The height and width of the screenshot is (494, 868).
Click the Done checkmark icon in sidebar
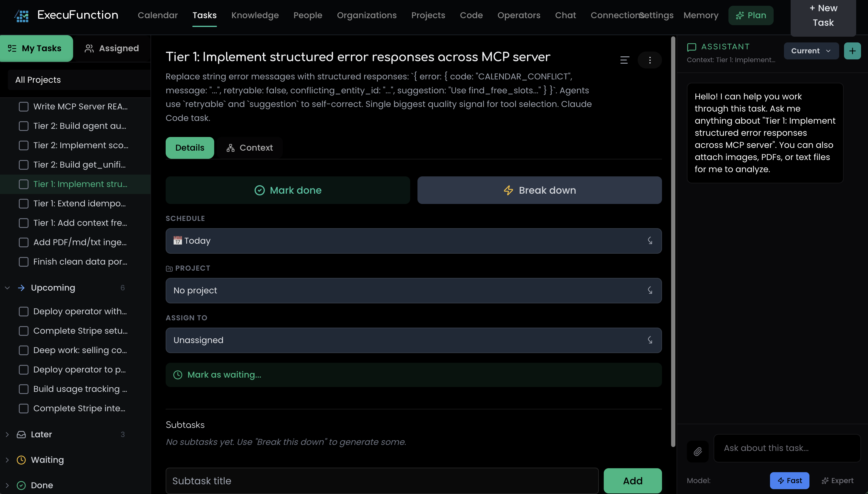pos(21,485)
